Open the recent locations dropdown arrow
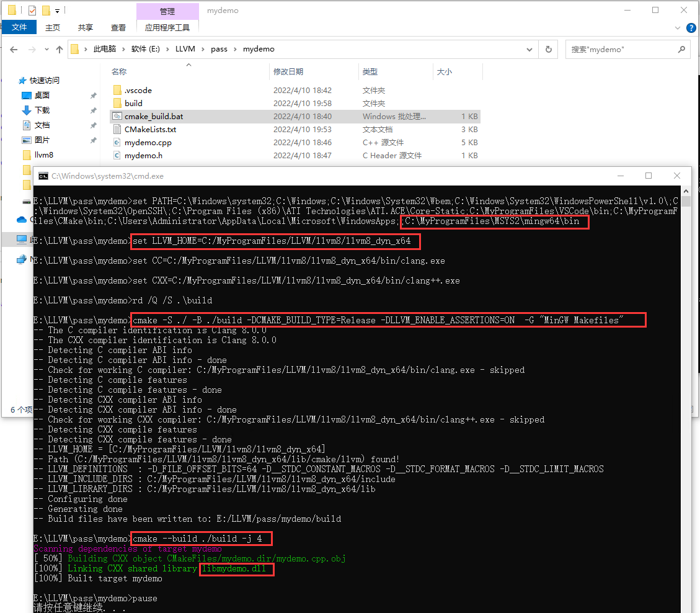 tap(47, 50)
